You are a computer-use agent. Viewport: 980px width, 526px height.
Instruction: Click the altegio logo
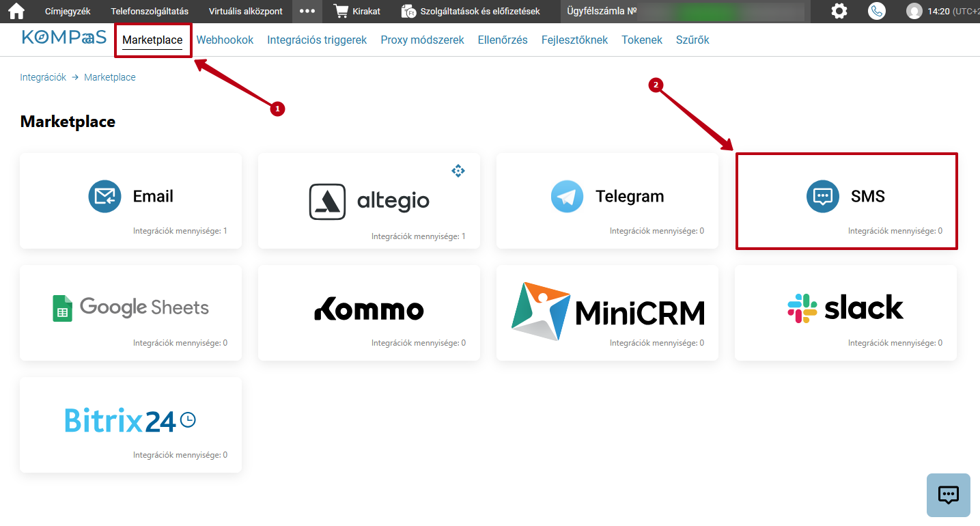tap(369, 202)
